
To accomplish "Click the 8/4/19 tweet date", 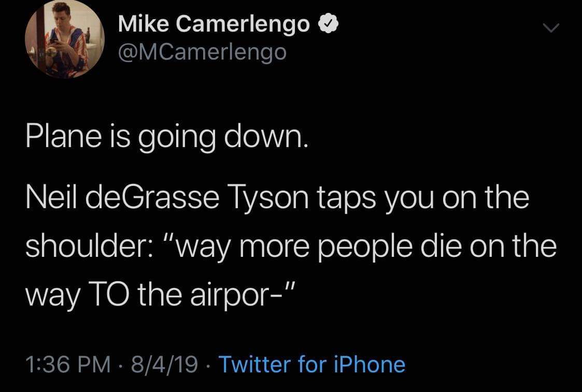I will tap(164, 364).
